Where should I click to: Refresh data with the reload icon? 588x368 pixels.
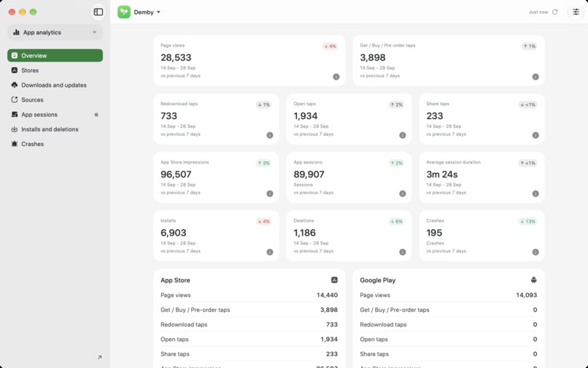pyautogui.click(x=555, y=12)
